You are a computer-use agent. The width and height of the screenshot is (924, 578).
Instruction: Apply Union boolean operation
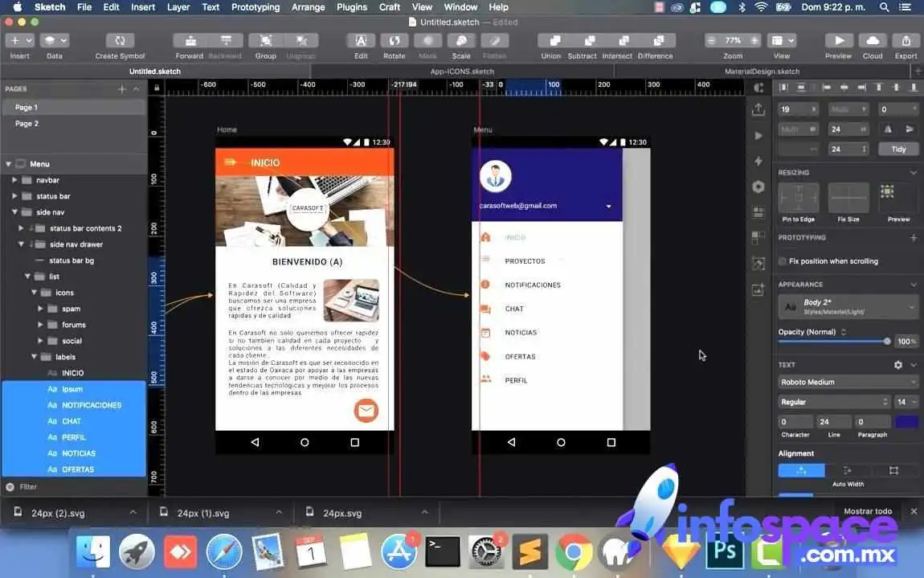tap(554, 41)
